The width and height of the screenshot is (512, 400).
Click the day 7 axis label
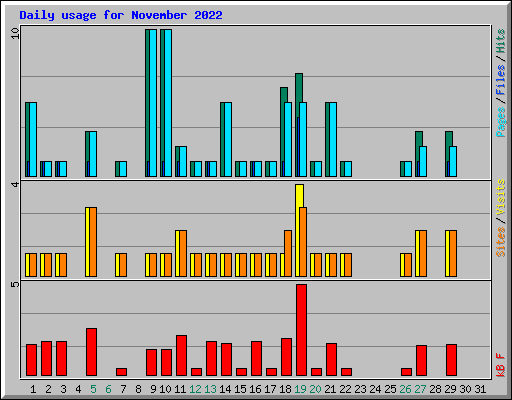pyautogui.click(x=123, y=389)
